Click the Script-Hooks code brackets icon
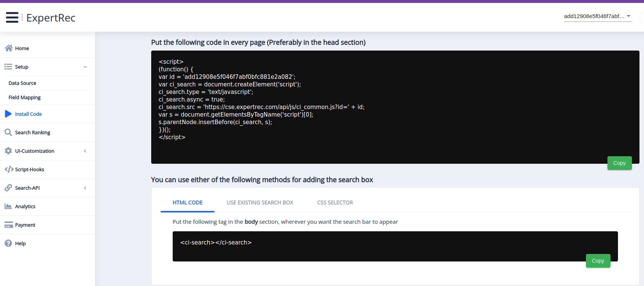The height and width of the screenshot is (286, 644). [9, 169]
